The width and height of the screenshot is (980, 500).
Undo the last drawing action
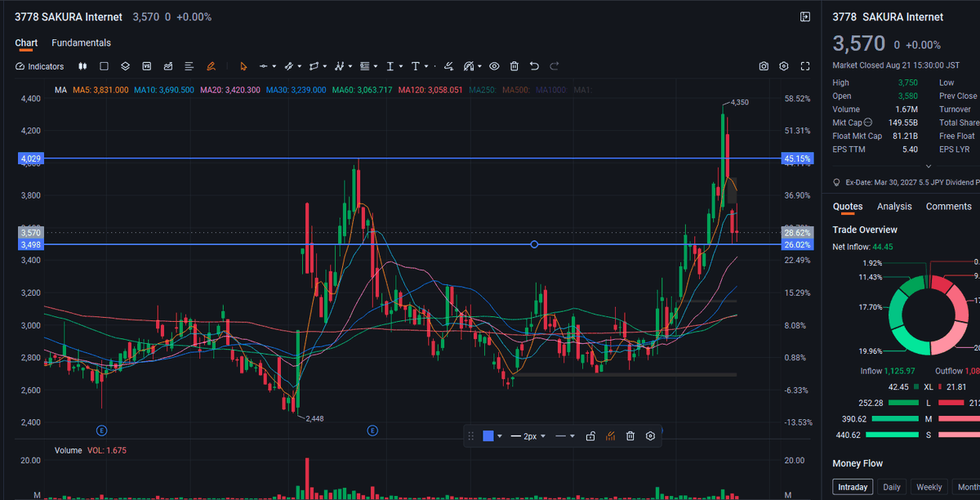coord(534,66)
